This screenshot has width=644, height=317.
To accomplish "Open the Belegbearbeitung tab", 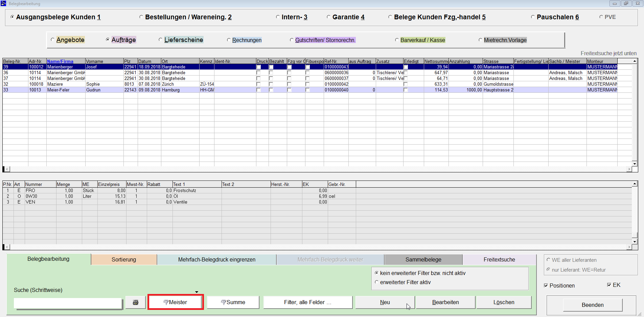I will [x=48, y=259].
